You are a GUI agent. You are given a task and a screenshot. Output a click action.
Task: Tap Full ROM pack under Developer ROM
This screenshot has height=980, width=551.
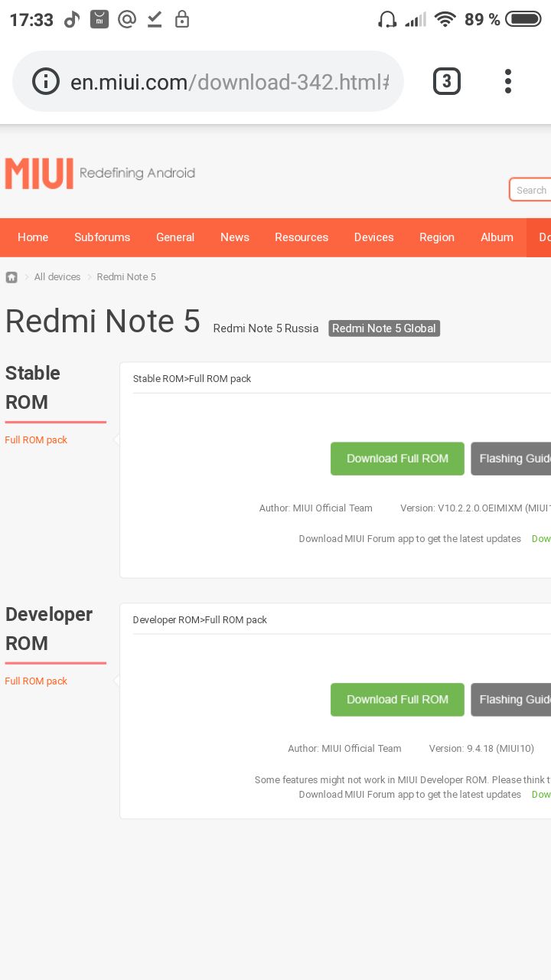pos(36,681)
